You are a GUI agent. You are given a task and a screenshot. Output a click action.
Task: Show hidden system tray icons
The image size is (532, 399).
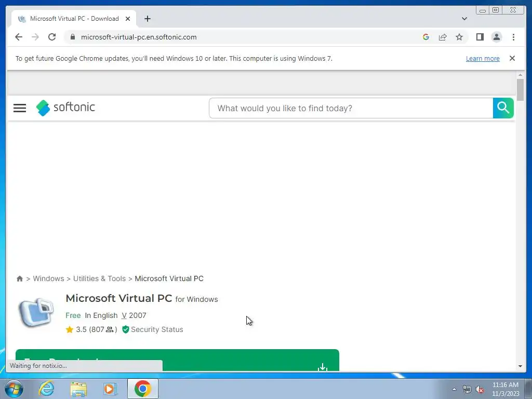point(454,389)
